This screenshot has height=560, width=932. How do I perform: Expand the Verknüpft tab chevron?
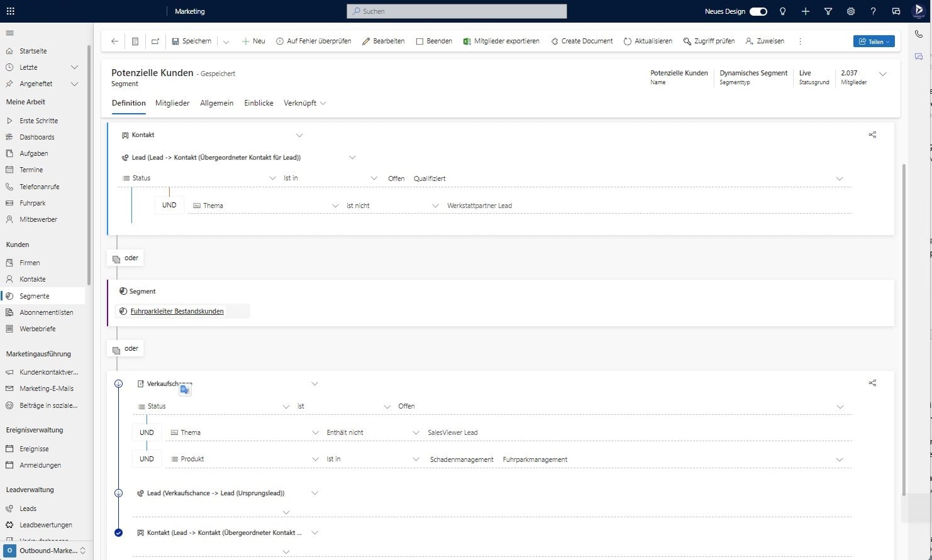click(323, 103)
